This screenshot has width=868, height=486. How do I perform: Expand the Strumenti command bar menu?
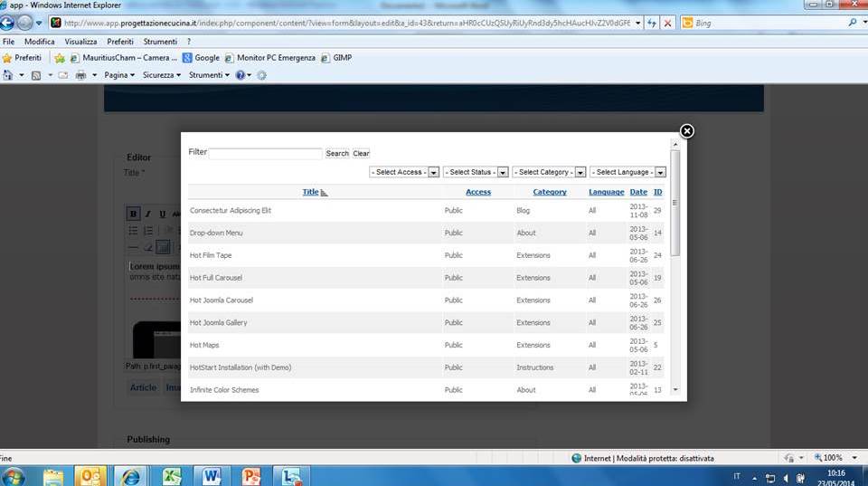(x=209, y=75)
